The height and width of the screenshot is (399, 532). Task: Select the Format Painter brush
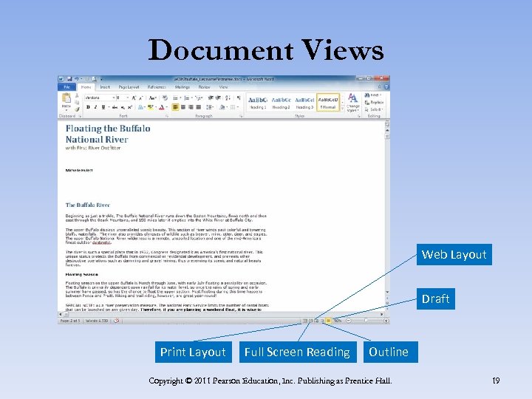(77, 109)
